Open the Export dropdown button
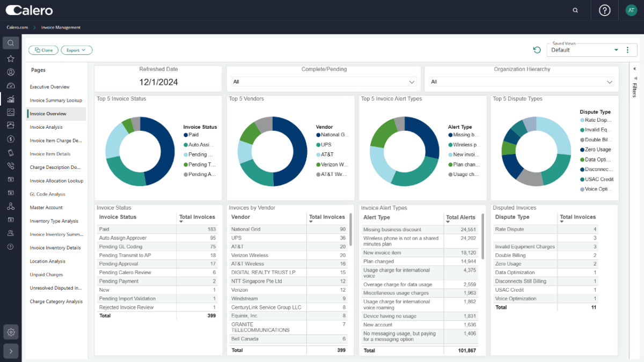The image size is (644, 362). click(x=76, y=50)
